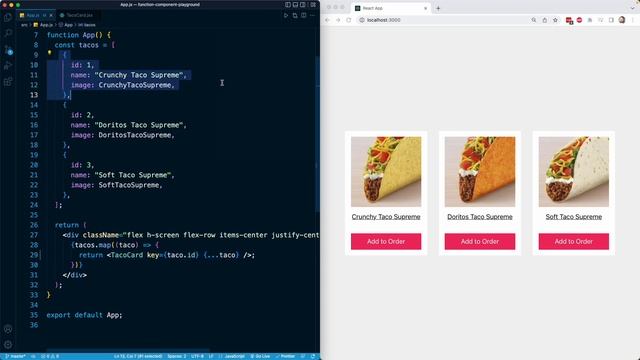Click 'DoritosTacoSupreme' on line 17
The image size is (640, 360).
pos(134,135)
